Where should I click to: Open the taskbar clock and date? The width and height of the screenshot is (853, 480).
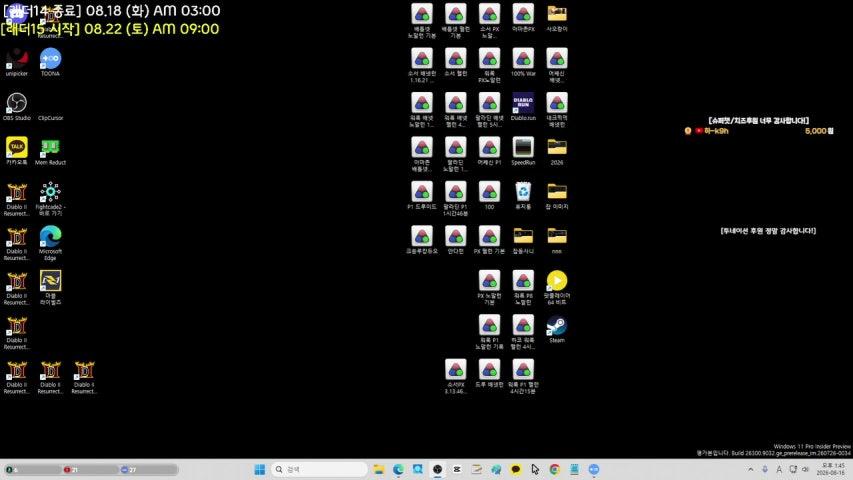(x=833, y=469)
